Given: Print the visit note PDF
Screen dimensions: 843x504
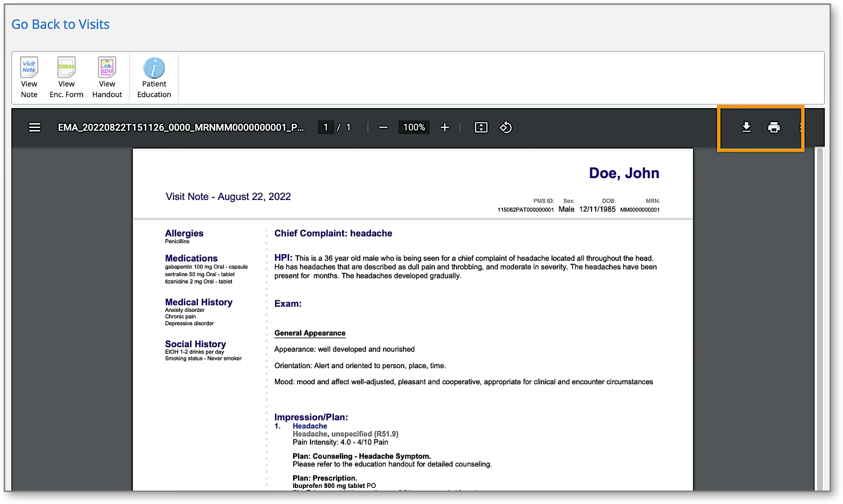Looking at the screenshot, I should [x=774, y=128].
